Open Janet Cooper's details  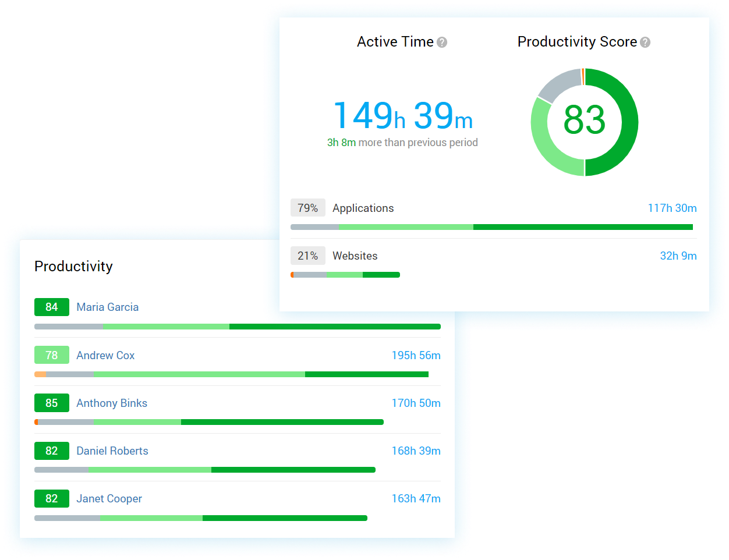coord(109,498)
